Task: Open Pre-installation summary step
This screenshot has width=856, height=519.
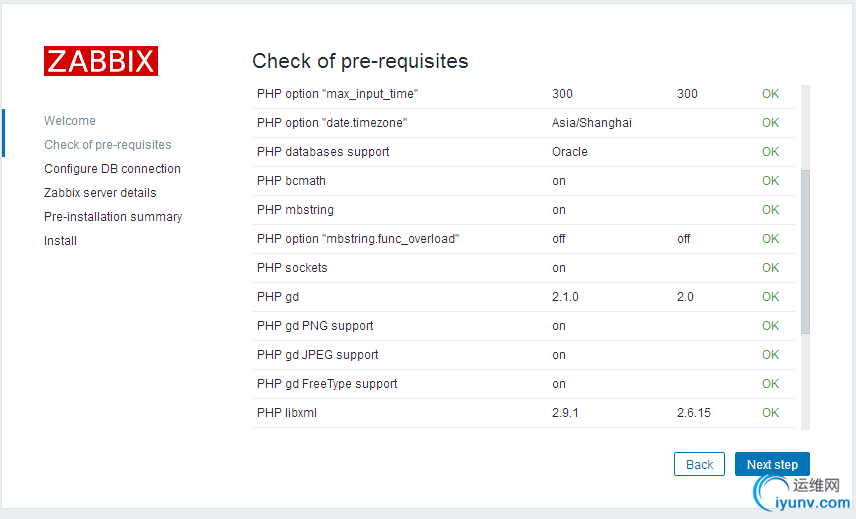Action: (113, 217)
